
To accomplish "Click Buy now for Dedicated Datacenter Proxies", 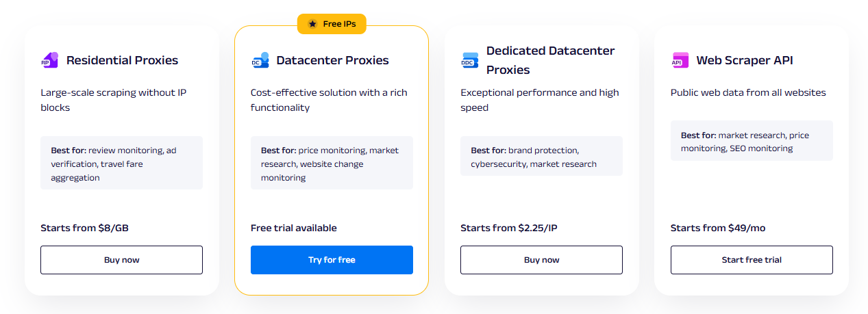I will 541,260.
